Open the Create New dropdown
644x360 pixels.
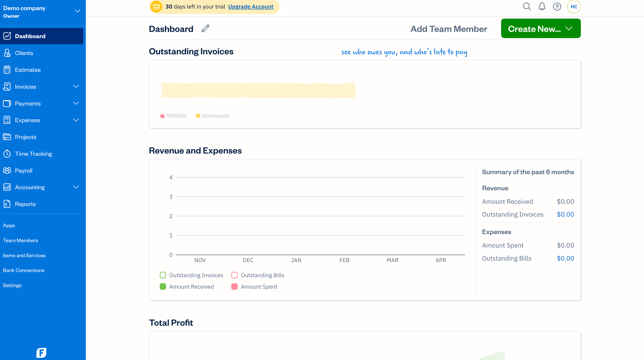point(540,29)
